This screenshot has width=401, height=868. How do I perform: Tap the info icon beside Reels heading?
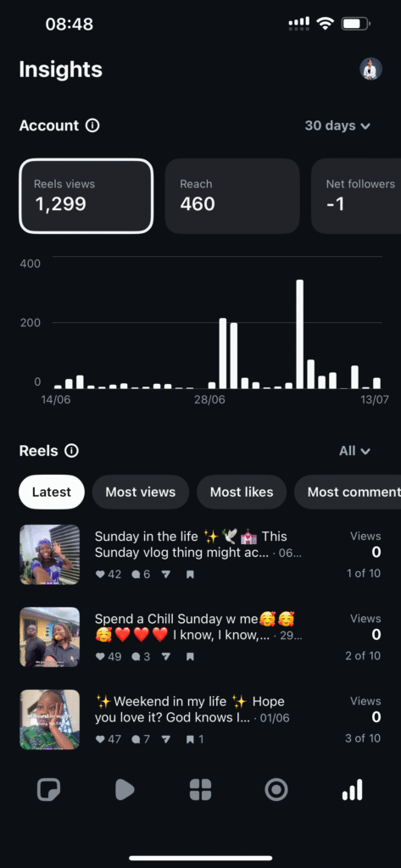click(71, 451)
